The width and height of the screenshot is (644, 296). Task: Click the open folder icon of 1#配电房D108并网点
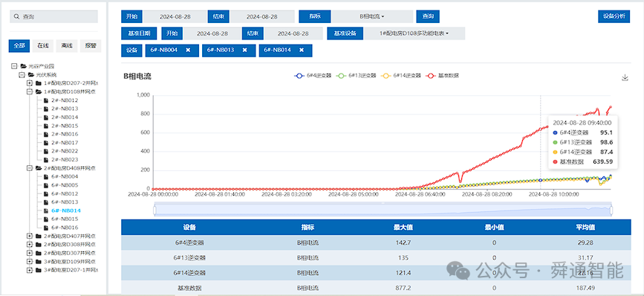point(39,91)
